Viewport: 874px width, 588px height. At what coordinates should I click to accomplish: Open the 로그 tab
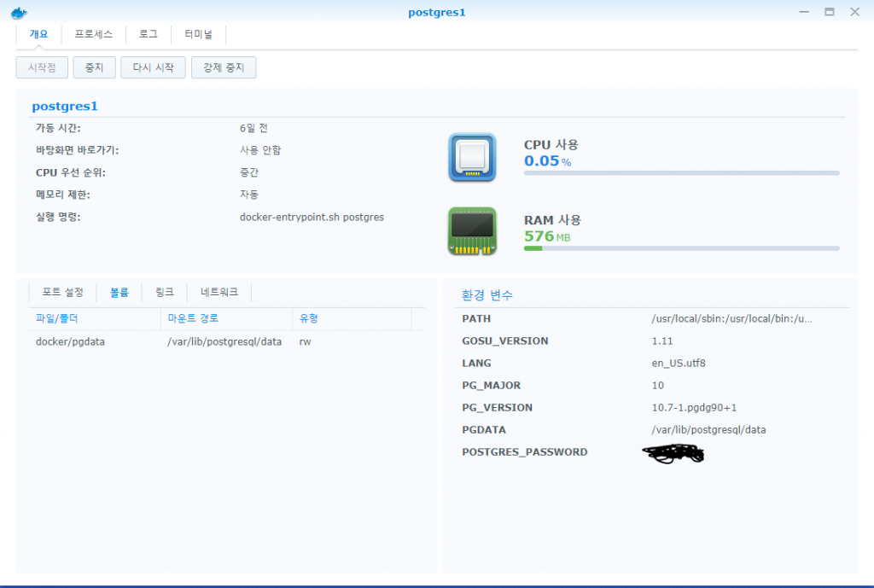pyautogui.click(x=149, y=34)
